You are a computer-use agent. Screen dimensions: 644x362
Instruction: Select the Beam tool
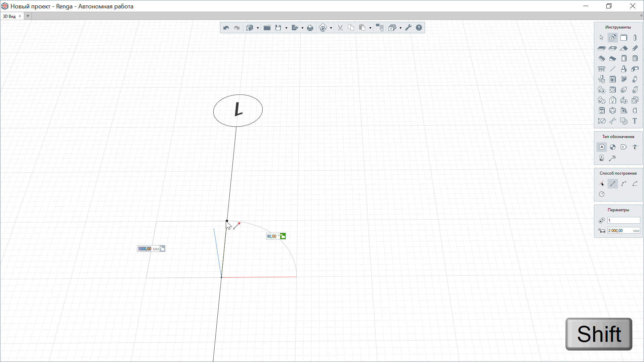pyautogui.click(x=635, y=48)
